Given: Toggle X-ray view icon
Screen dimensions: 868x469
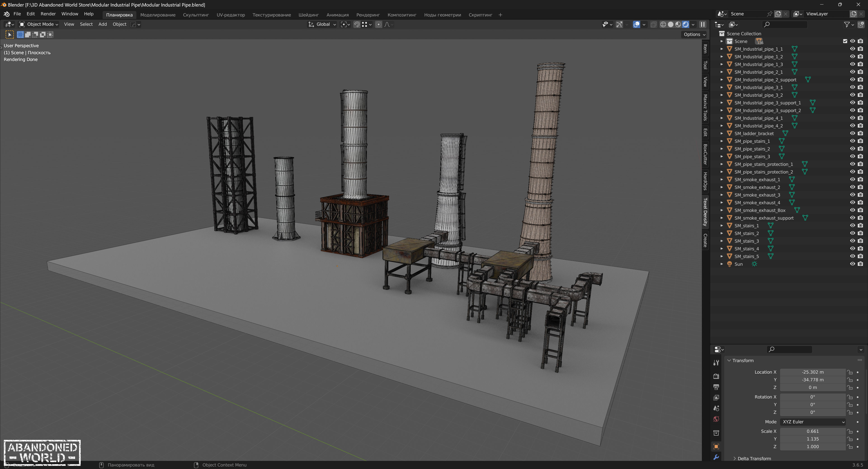Looking at the screenshot, I should (653, 24).
